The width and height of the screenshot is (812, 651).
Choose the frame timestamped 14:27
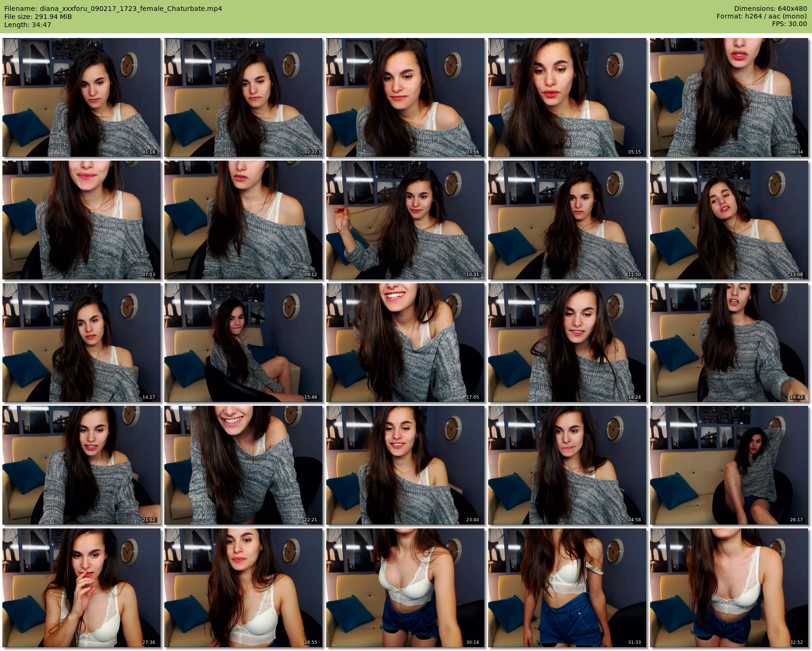pos(82,343)
